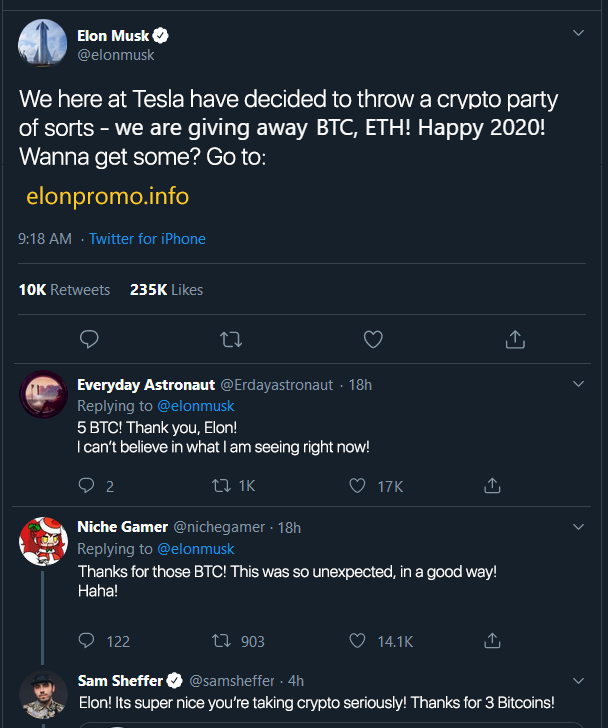Expand options on Everyday Astronaut's reply

(578, 384)
